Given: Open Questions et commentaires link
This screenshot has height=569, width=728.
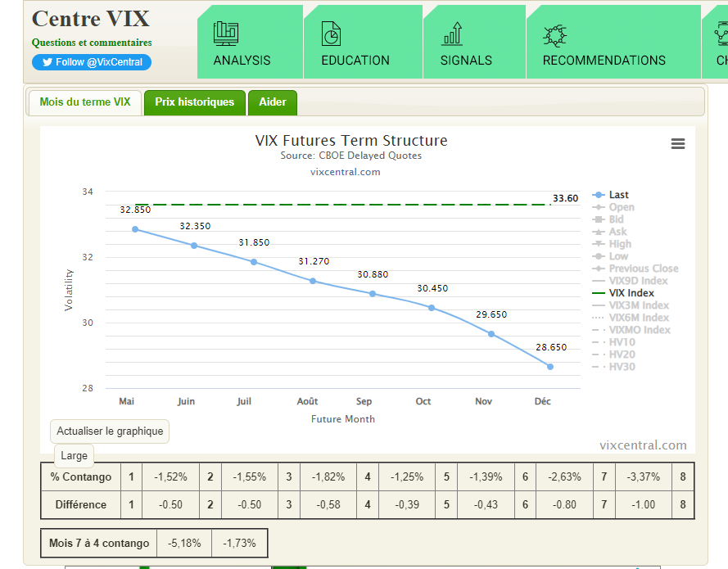Looking at the screenshot, I should click(x=92, y=43).
